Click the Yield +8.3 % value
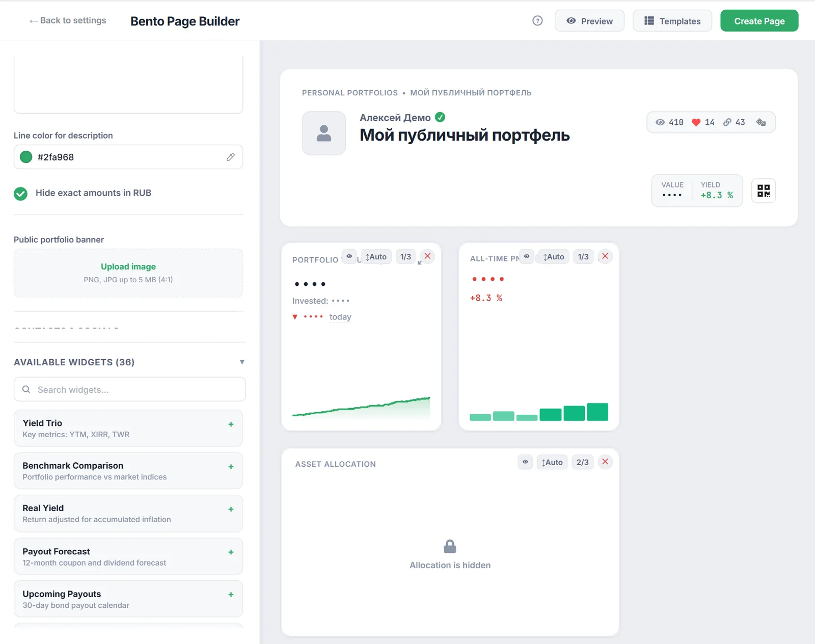 (x=717, y=195)
